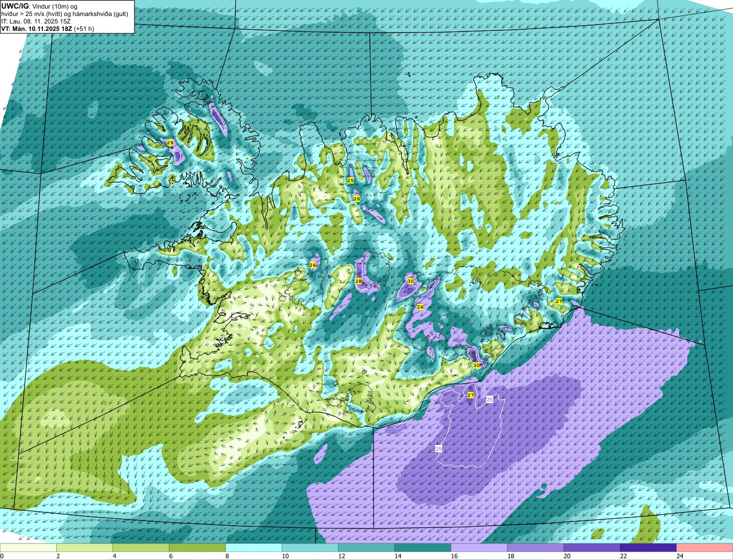Image resolution: width=733 pixels, height=560 pixels.
Task: Click the yellow "28" max gust label
Action: click(x=358, y=281)
